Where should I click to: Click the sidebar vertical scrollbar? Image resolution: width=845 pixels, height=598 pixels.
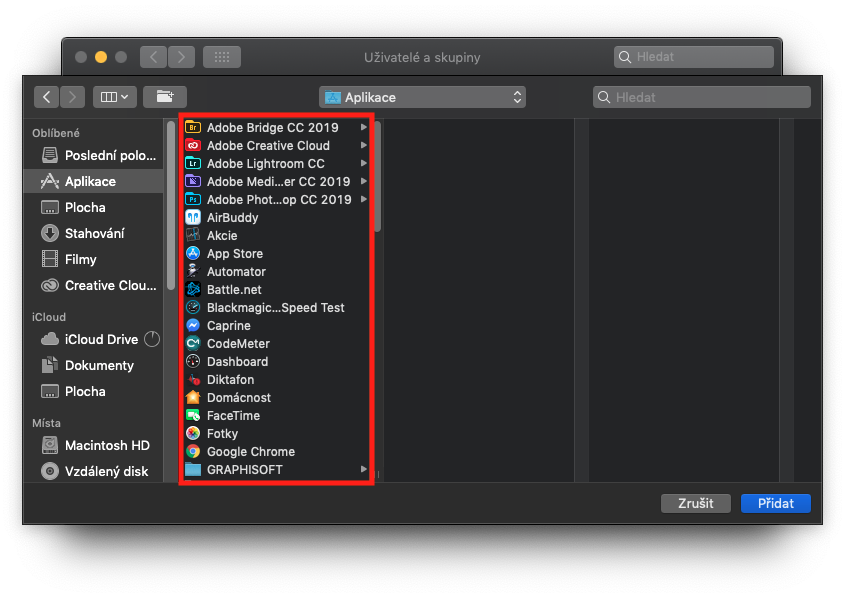pyautogui.click(x=171, y=206)
